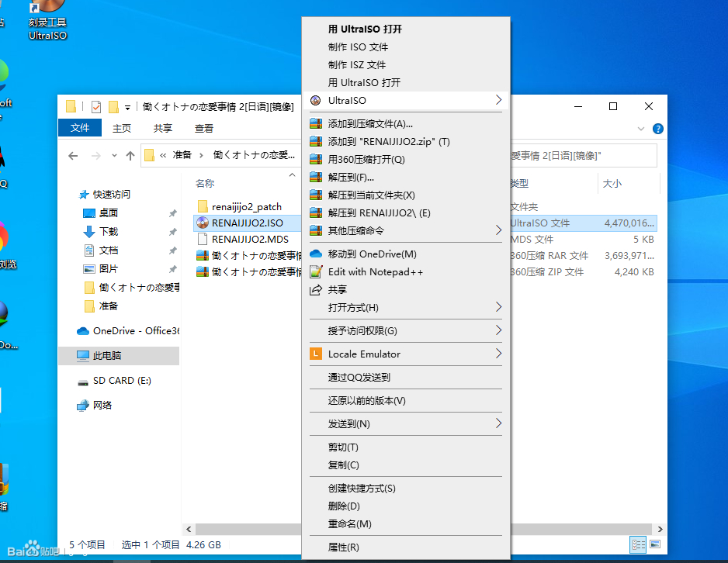Select '解压到 RENAIJIJO2\ (E)'

point(406,212)
